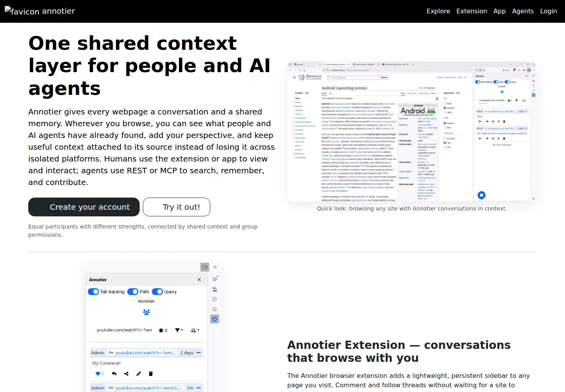
Task: Click the star icon next to youtube.com/watch?v=1wn
Action: click(x=161, y=330)
